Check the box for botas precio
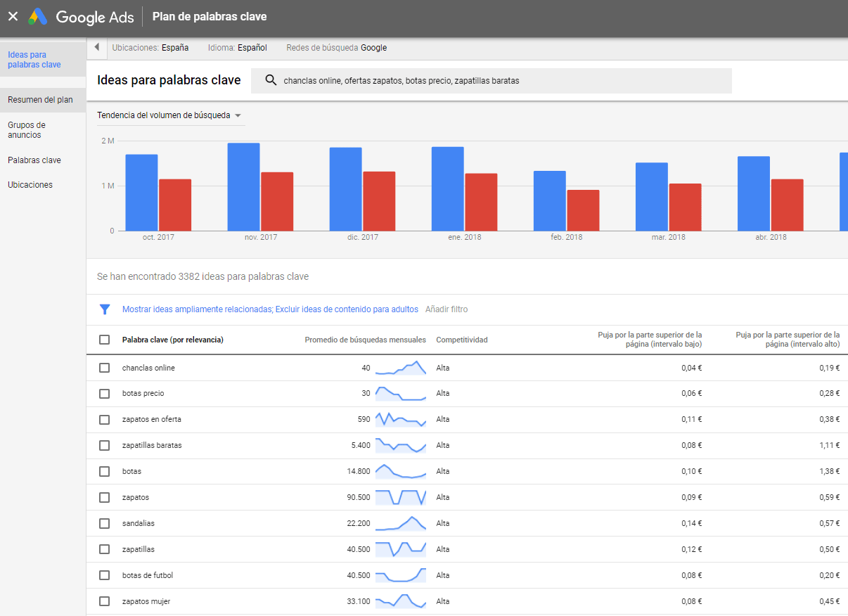 click(x=105, y=394)
